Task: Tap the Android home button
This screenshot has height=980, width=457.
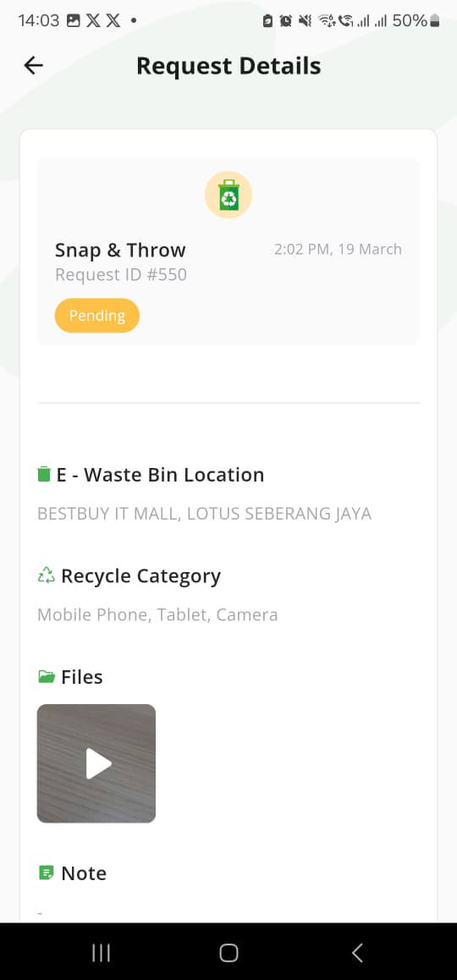Action: pyautogui.click(x=228, y=953)
